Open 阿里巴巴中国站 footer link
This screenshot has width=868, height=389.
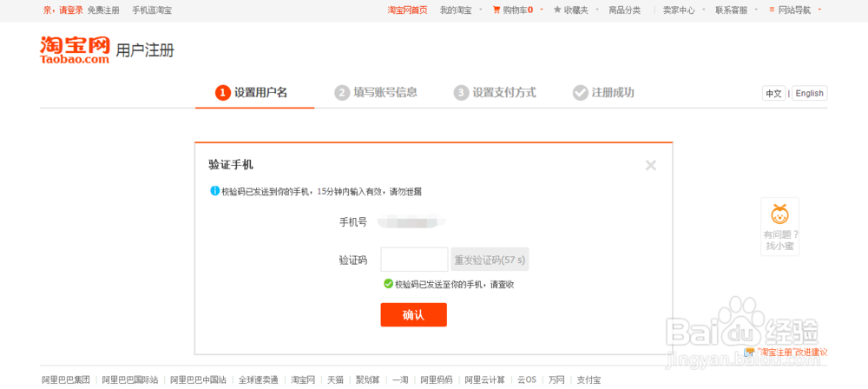click(x=198, y=380)
